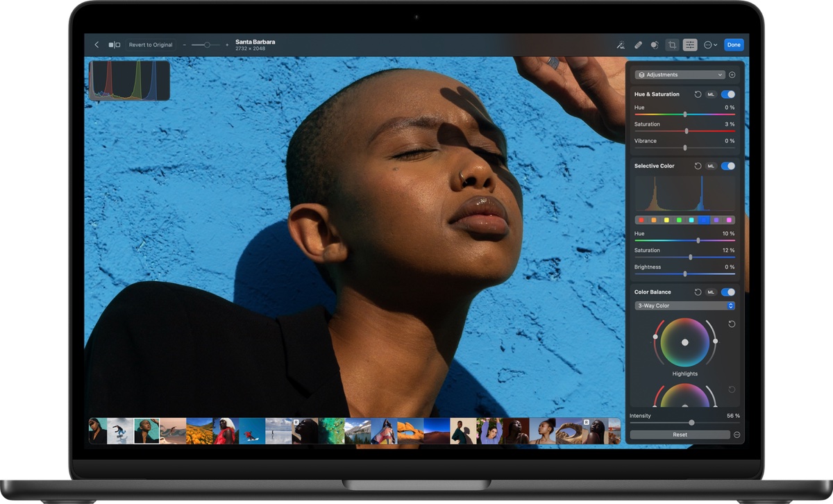Open the Crop tool
Image resolution: width=833 pixels, height=504 pixels.
[x=672, y=45]
